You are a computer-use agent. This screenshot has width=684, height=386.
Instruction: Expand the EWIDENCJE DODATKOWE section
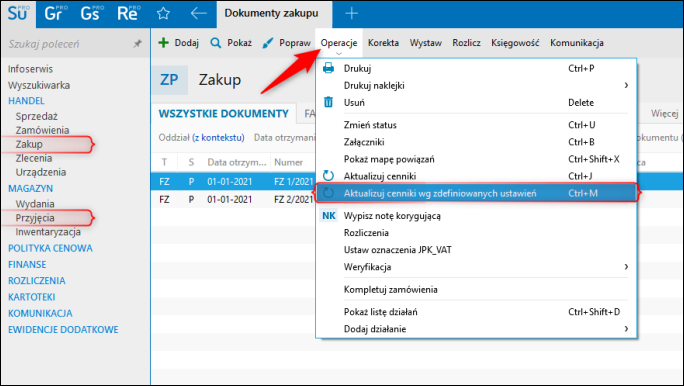tap(63, 329)
